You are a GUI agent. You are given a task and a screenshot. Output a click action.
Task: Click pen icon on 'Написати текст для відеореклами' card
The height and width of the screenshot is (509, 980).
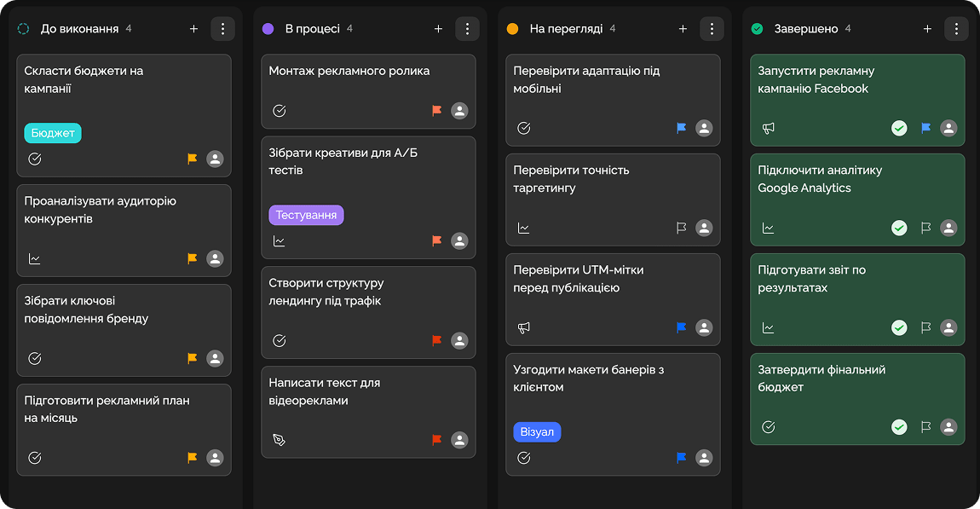click(x=280, y=440)
